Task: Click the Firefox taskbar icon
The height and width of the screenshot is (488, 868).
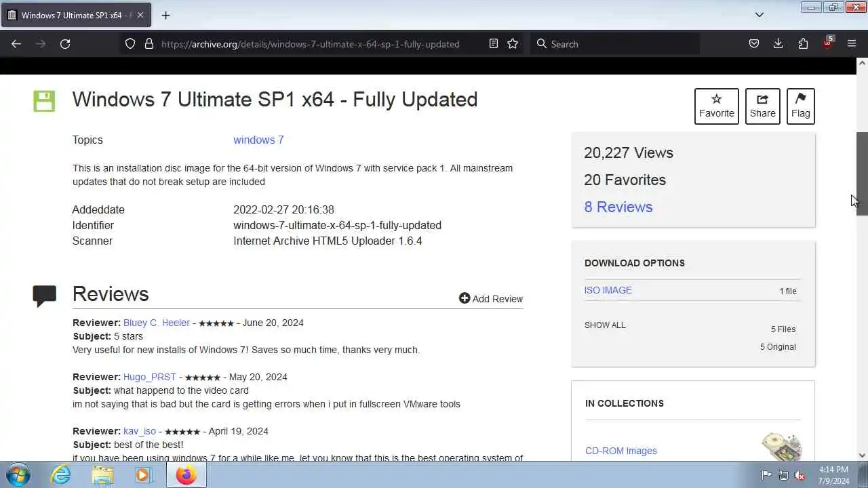Action: pyautogui.click(x=186, y=475)
